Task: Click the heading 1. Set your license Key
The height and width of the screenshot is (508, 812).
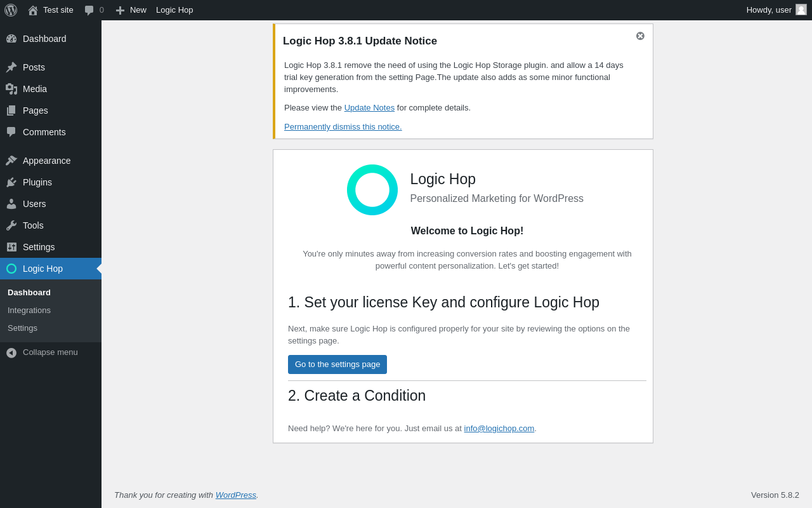Action: tap(443, 302)
